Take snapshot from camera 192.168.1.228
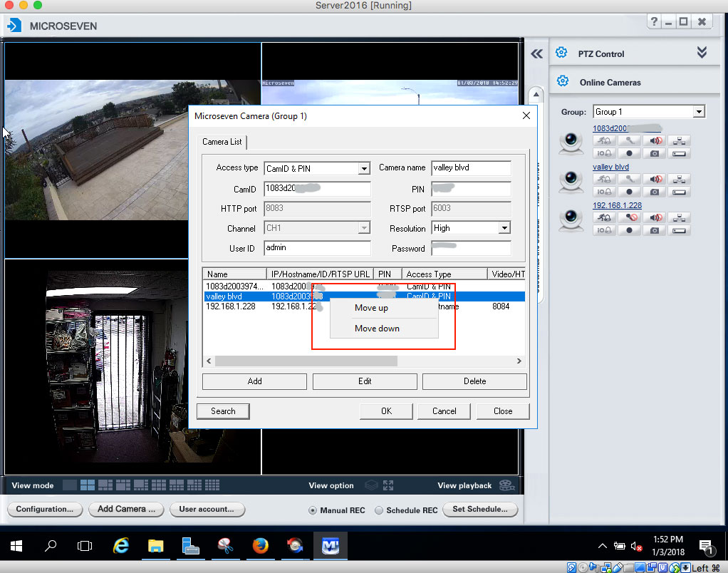 tap(655, 230)
